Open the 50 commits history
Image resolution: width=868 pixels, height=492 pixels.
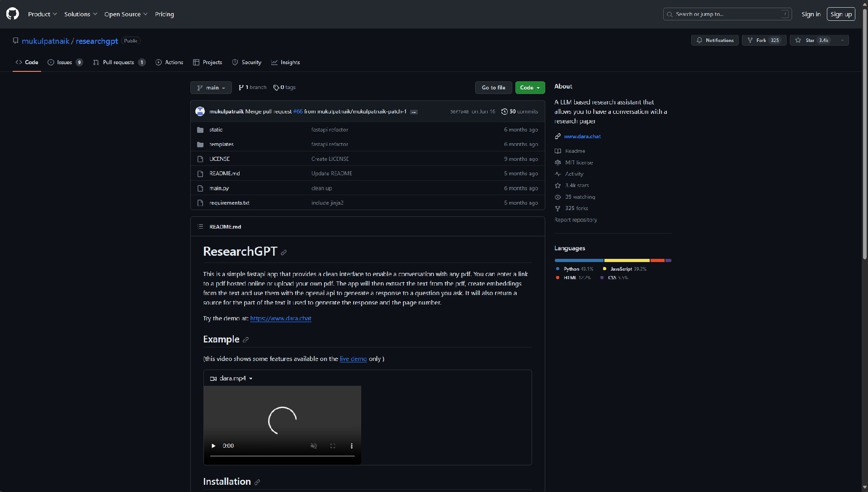tap(519, 112)
